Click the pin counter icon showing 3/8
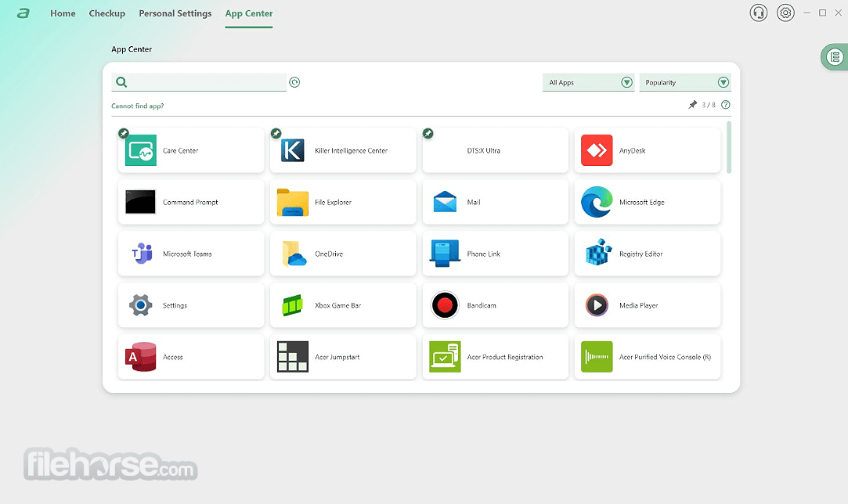848x504 pixels. coord(693,105)
